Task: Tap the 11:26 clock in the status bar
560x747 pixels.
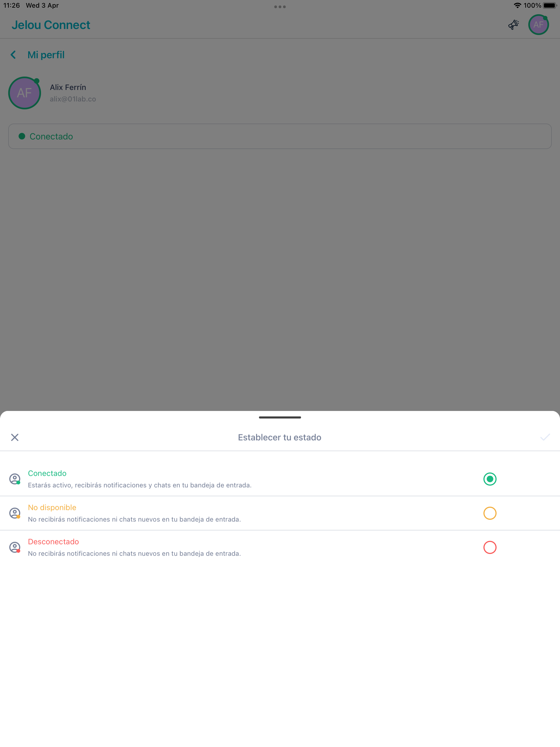Action: 12,5
